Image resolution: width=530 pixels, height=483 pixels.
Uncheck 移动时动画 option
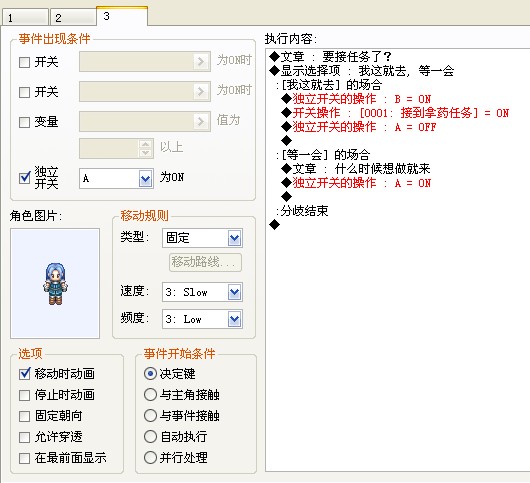pyautogui.click(x=24, y=374)
